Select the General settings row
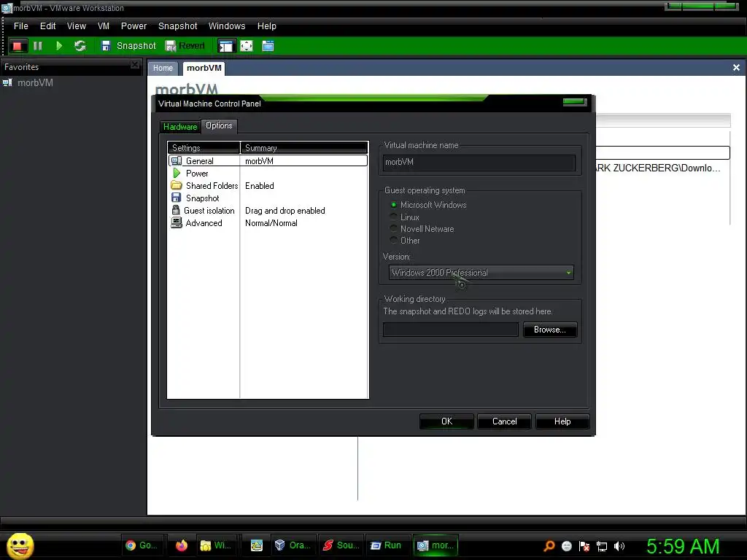The image size is (747, 560). pyautogui.click(x=268, y=161)
